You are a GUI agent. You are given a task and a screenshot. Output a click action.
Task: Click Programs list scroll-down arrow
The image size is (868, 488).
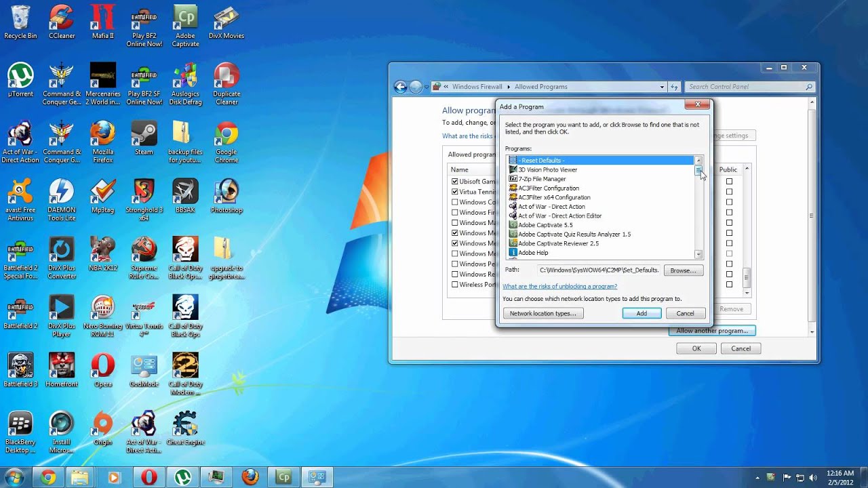[698, 254]
